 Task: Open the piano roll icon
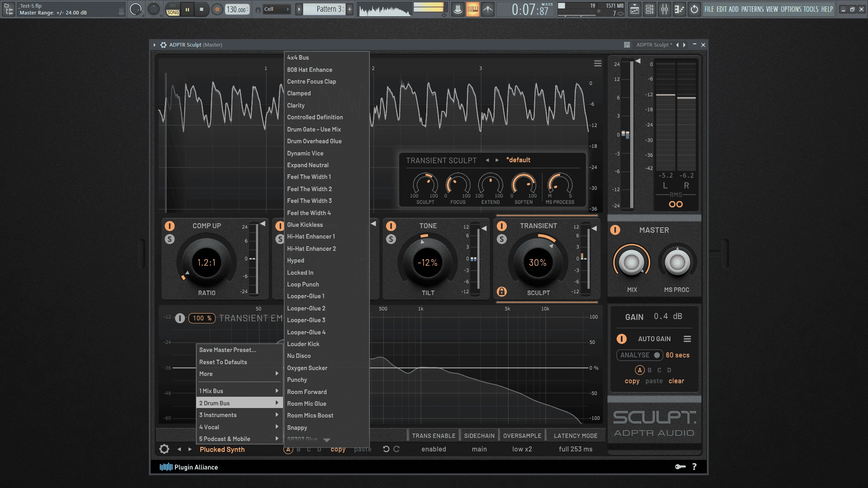coord(679,9)
